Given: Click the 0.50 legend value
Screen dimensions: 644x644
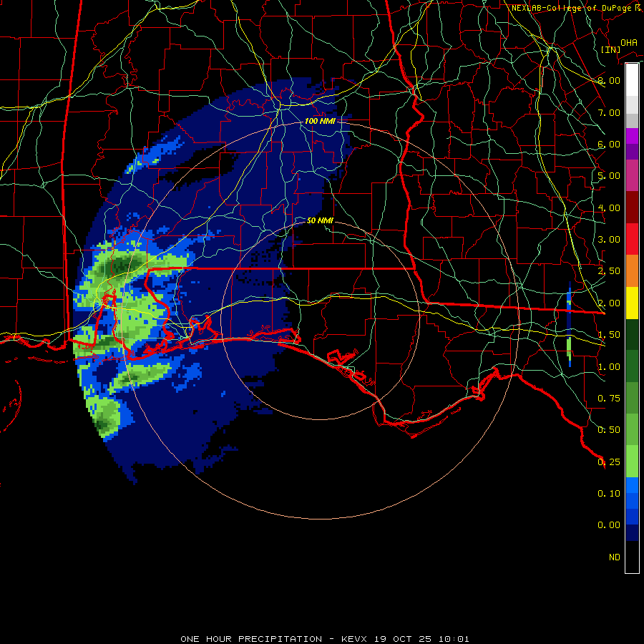Looking at the screenshot, I should pyautogui.click(x=609, y=430).
